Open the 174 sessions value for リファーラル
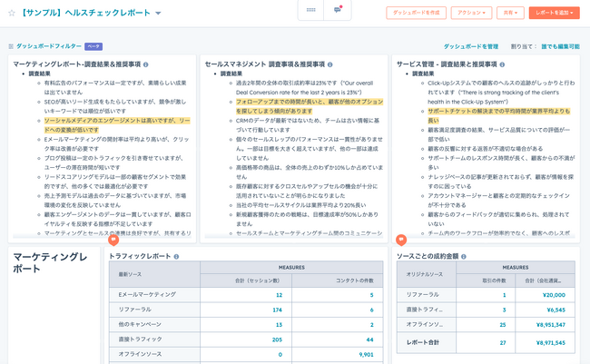The image size is (590, 364). [x=278, y=310]
